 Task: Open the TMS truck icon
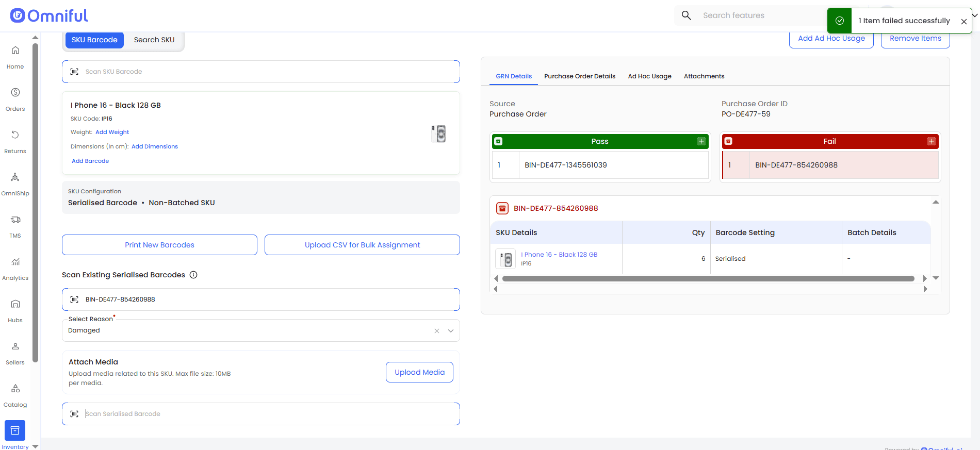(15, 219)
